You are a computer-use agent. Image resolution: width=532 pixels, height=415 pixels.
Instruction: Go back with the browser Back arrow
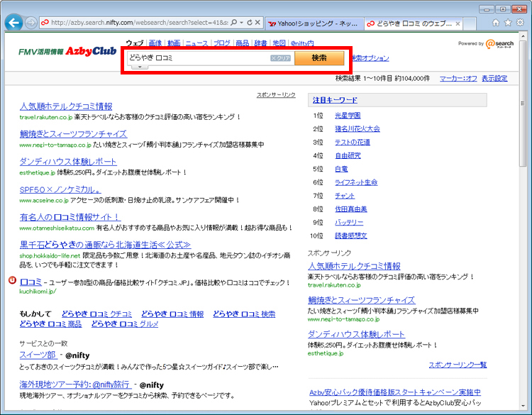pos(14,23)
